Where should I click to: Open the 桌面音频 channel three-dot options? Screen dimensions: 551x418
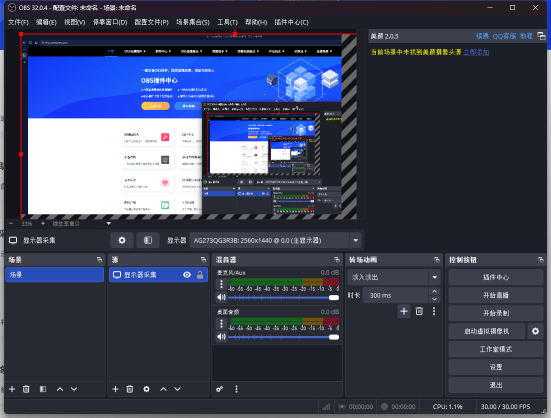click(221, 323)
